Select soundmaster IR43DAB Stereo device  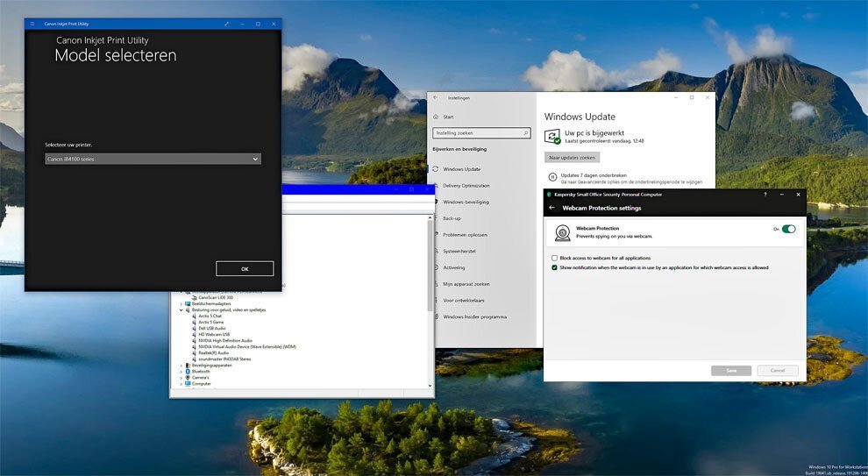(x=224, y=359)
